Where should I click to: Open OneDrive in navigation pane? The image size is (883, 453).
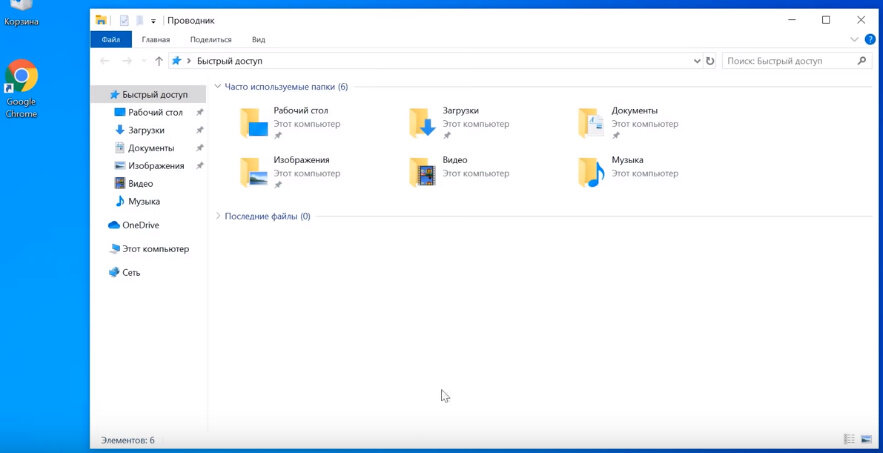pos(133,225)
